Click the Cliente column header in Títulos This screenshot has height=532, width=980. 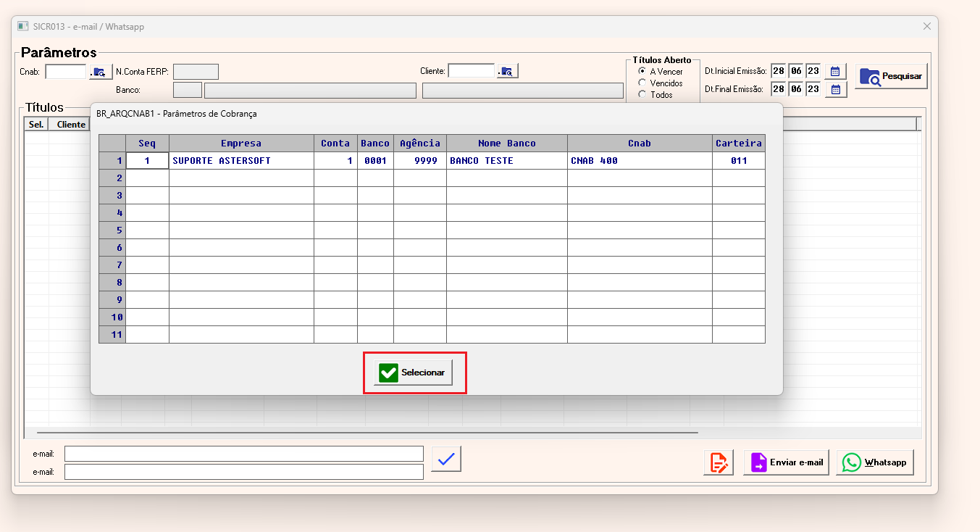coord(70,125)
